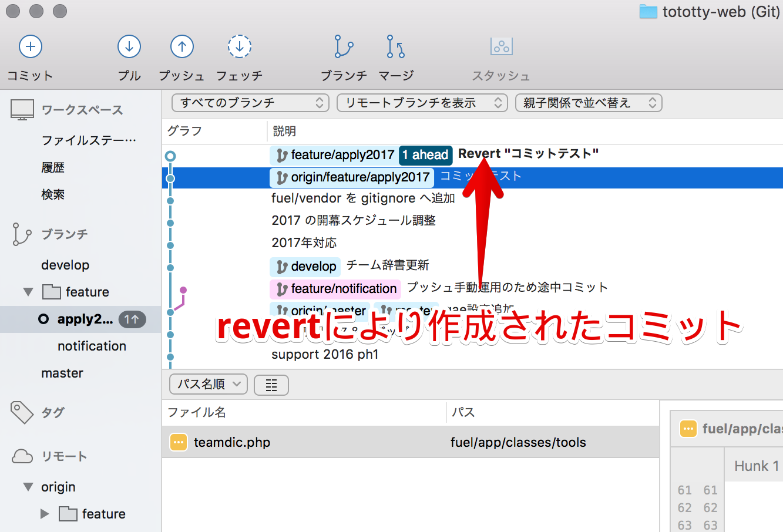Screen dimensions: 783x532
Task: Open the 親子関係で並べ替え dropdown
Action: click(x=589, y=103)
